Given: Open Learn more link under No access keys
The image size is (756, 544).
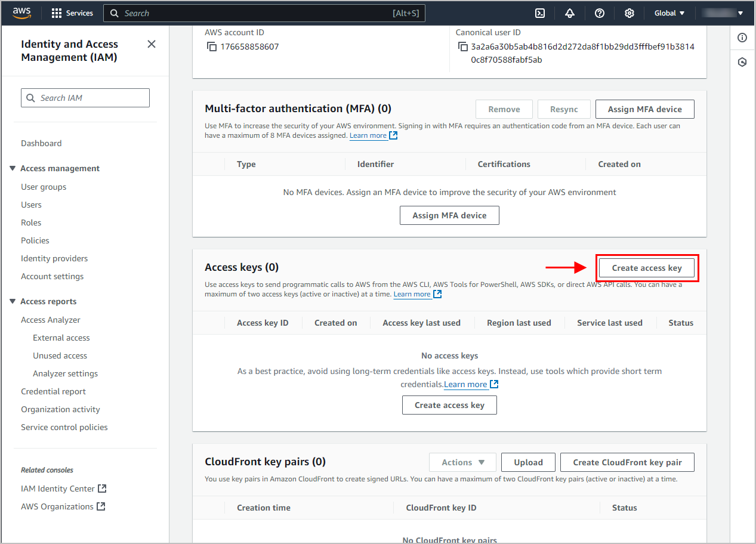Looking at the screenshot, I should click(465, 384).
